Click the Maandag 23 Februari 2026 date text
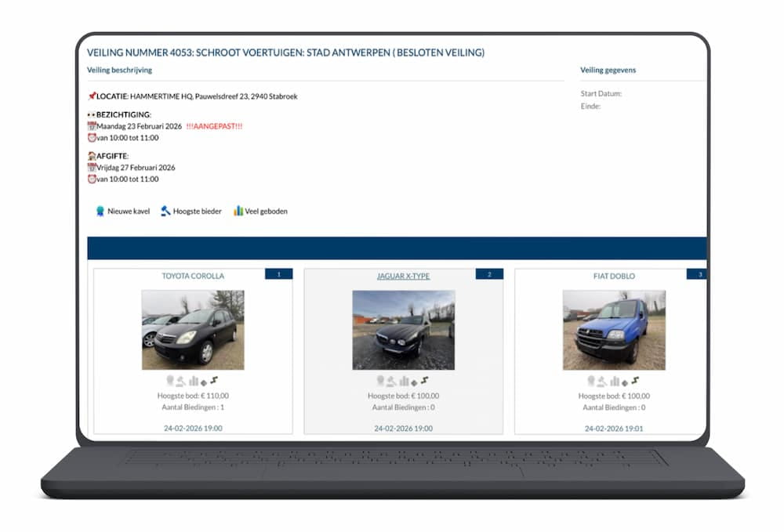The image size is (784, 532). 139,126
